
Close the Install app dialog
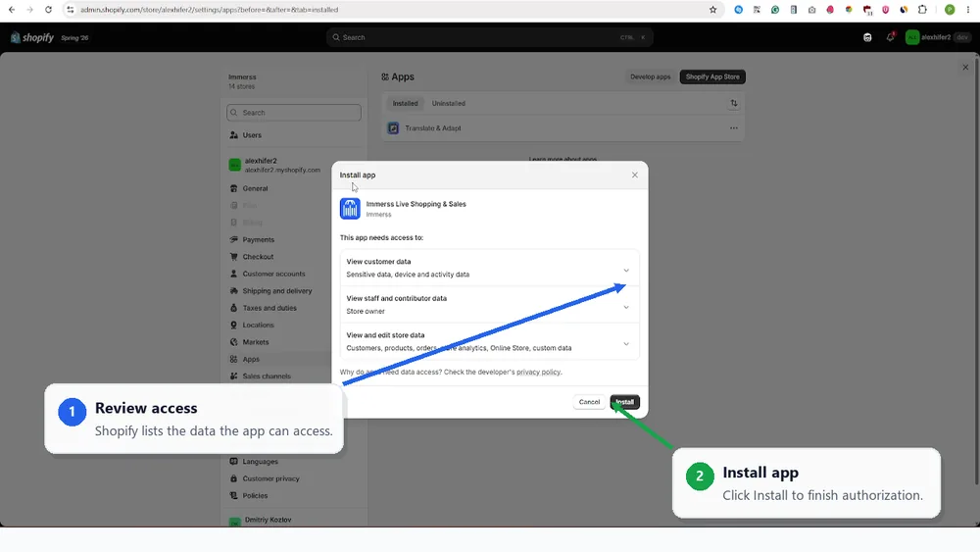[634, 176]
